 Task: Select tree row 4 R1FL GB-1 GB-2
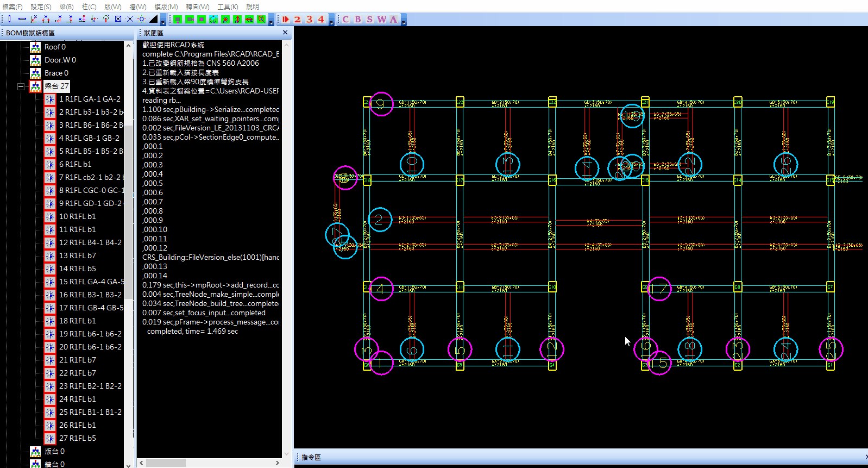89,138
